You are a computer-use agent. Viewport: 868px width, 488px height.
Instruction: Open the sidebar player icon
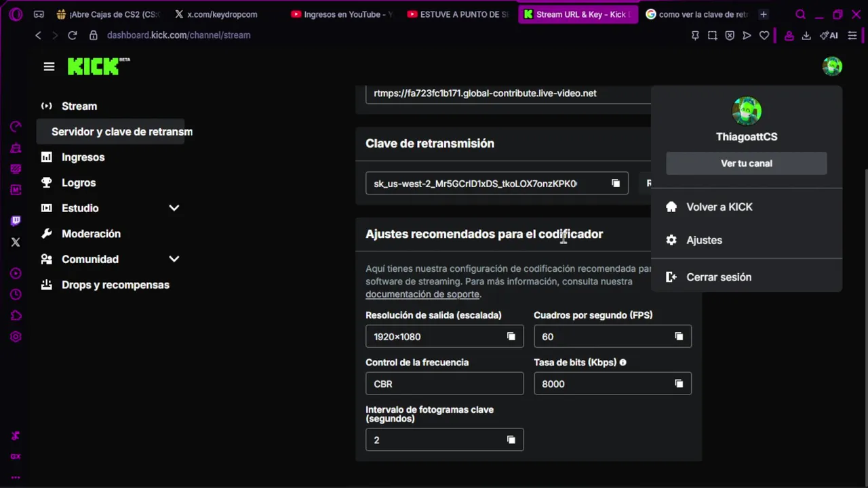[x=16, y=274]
